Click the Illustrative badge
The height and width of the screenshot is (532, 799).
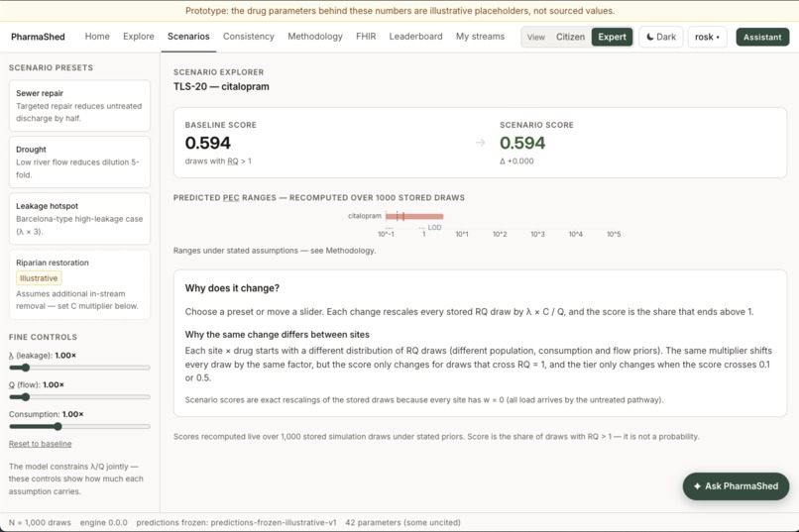coord(39,278)
